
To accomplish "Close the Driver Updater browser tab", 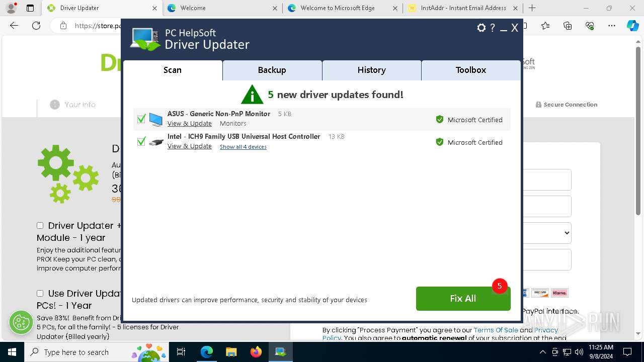I will 154,8.
